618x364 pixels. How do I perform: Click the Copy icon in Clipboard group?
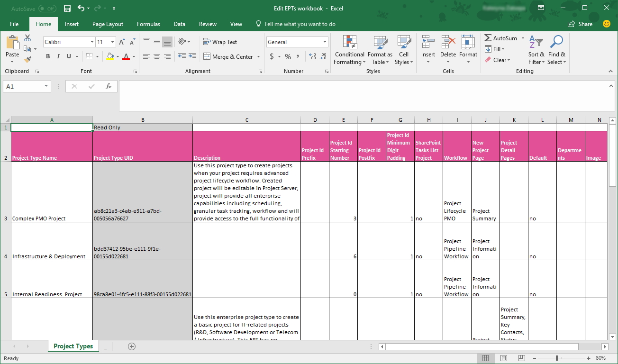pos(27,49)
